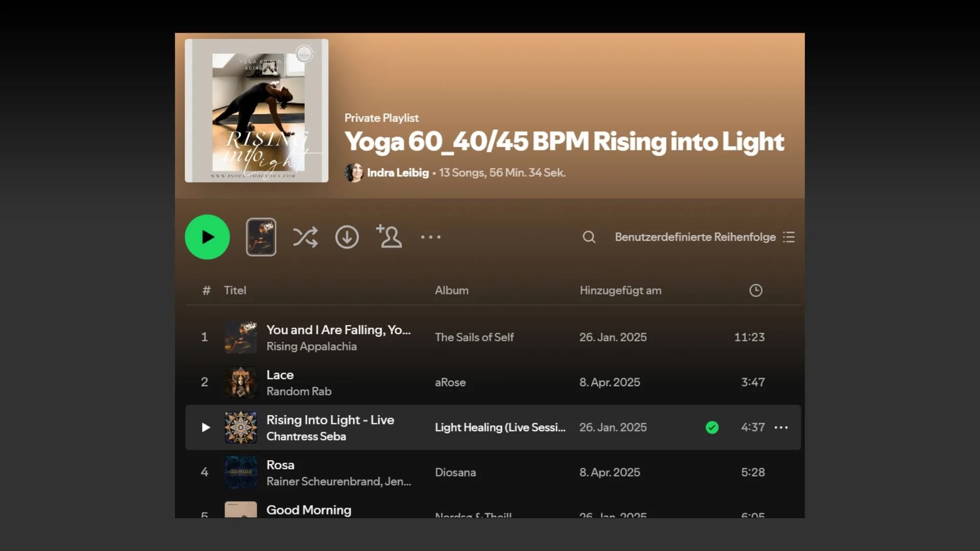Click the Titel column header
980x551 pixels.
(x=235, y=290)
